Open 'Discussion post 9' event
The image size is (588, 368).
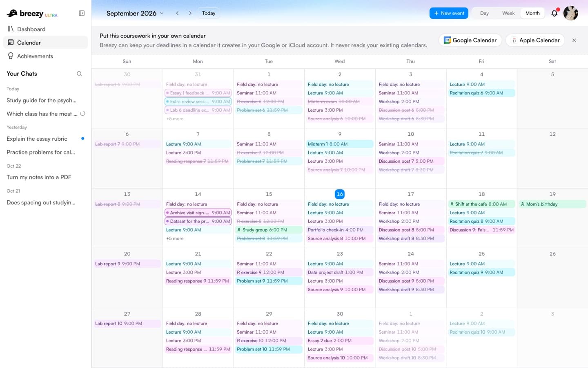click(x=410, y=281)
